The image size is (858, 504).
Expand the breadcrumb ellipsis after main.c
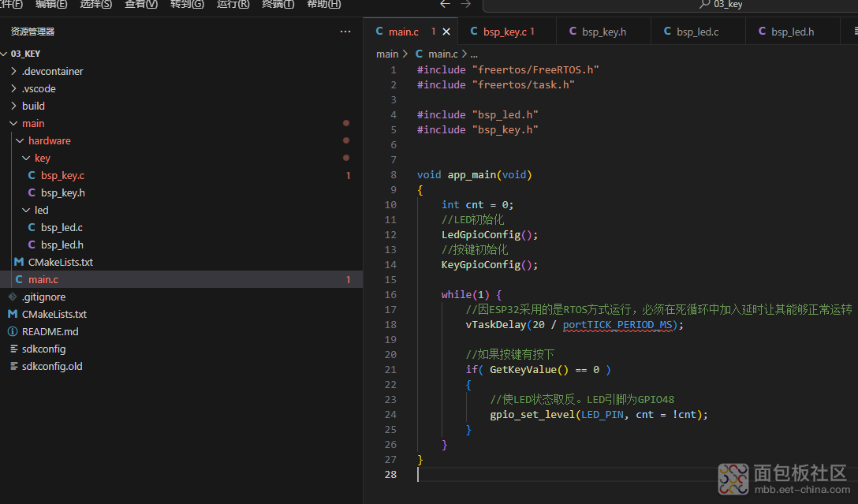coord(474,54)
